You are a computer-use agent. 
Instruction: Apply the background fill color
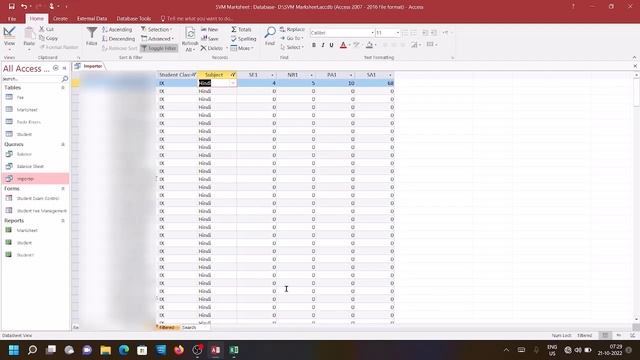pyautogui.click(x=369, y=45)
